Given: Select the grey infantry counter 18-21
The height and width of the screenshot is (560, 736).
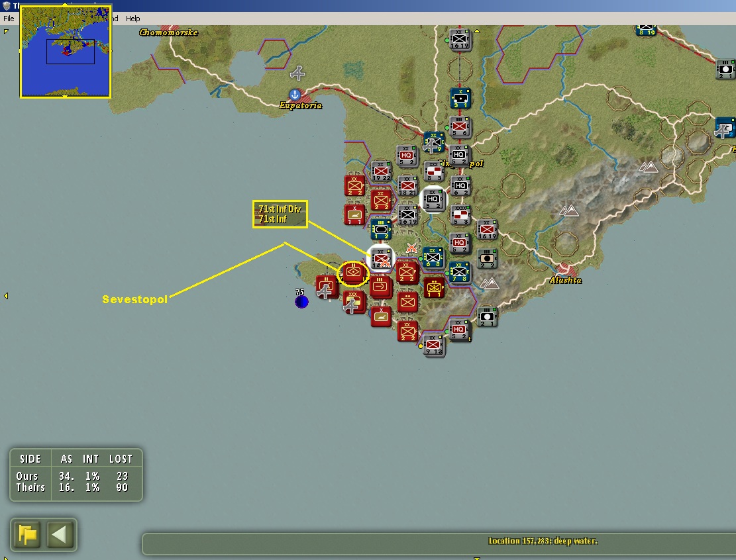Looking at the screenshot, I should click(407, 186).
